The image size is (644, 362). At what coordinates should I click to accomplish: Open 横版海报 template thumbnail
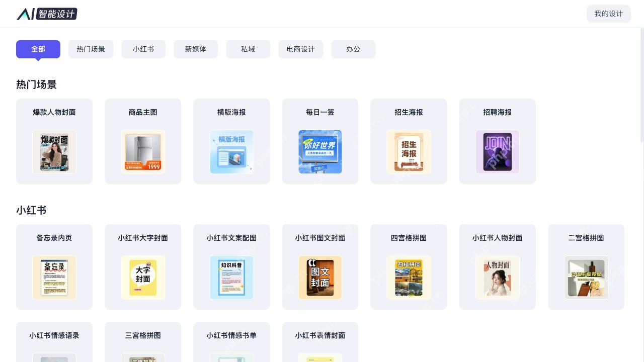pyautogui.click(x=231, y=152)
